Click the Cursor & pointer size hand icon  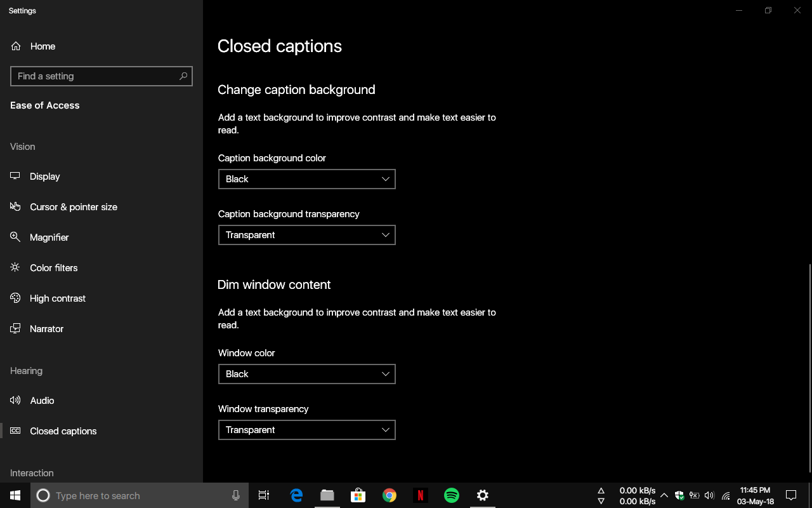coord(15,206)
